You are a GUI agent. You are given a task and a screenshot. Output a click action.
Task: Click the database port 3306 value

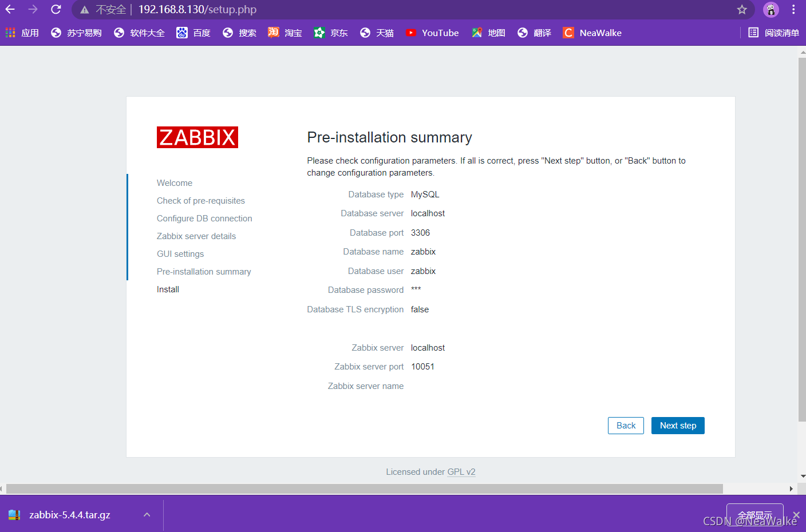(420, 233)
